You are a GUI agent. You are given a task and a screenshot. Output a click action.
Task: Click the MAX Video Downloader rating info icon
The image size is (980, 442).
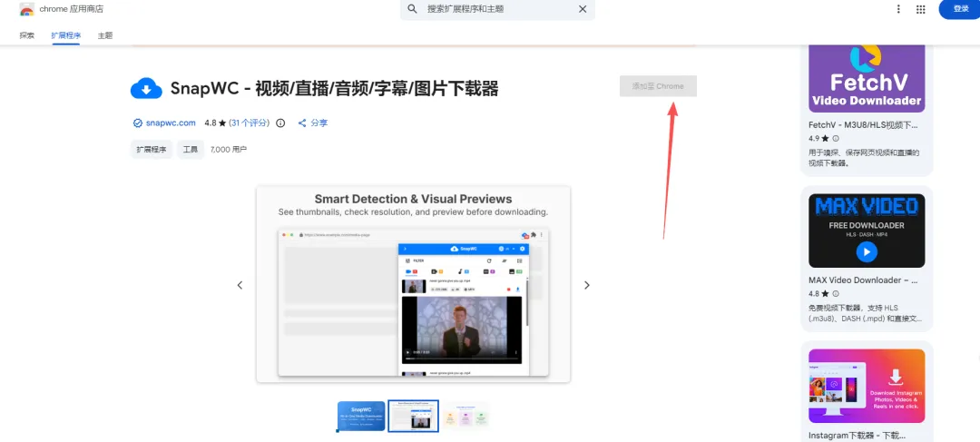pos(836,293)
